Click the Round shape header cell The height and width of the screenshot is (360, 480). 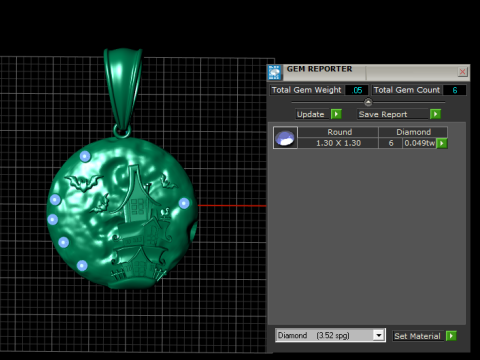click(x=338, y=132)
